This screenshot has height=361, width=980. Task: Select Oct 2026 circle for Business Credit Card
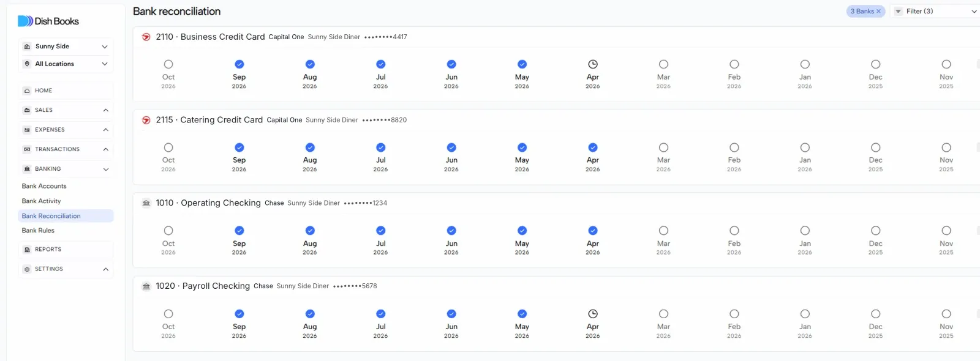click(168, 64)
